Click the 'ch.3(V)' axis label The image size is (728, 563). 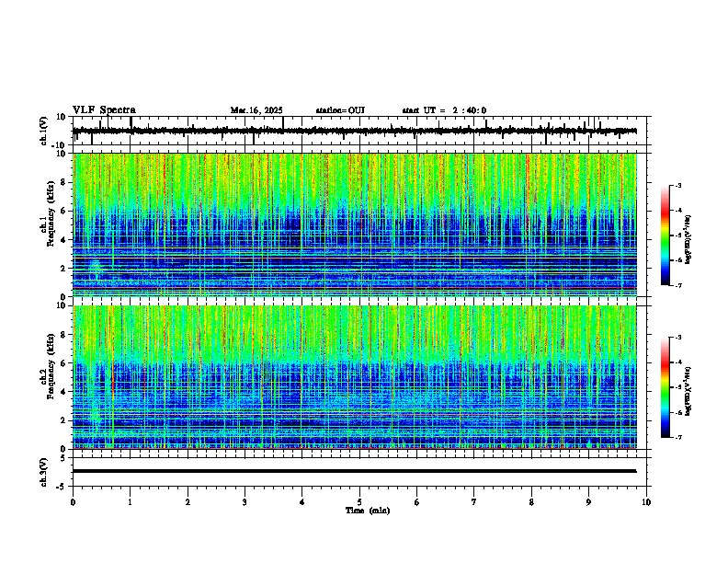tap(43, 472)
